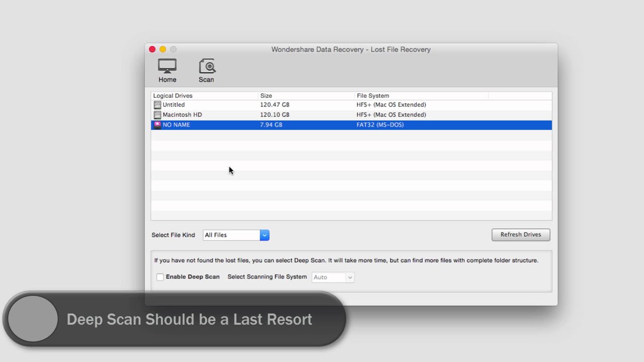The height and width of the screenshot is (362, 644).
Task: Click the Refresh Drives button
Action: (521, 235)
